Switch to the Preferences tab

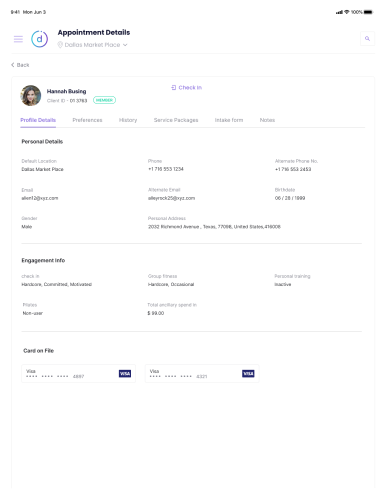point(87,120)
